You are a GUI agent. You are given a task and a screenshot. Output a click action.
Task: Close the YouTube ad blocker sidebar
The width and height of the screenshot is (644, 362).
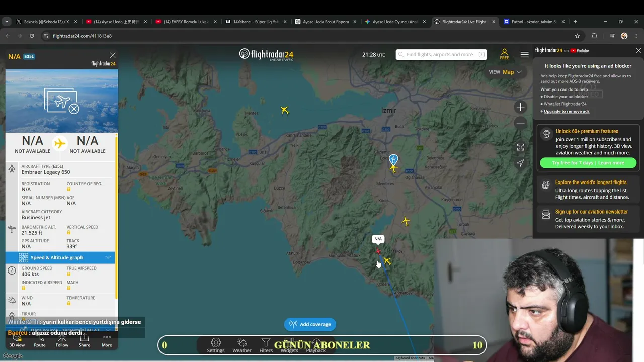(x=638, y=51)
